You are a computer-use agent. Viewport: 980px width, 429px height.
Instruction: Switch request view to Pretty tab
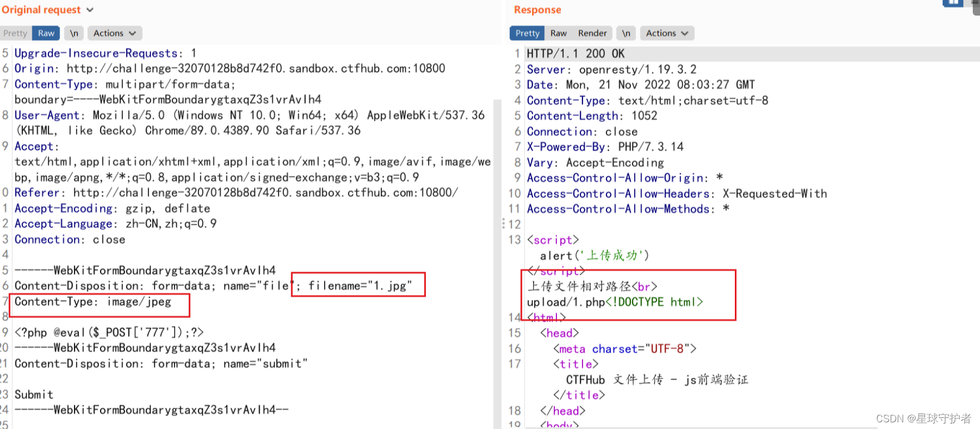[15, 33]
